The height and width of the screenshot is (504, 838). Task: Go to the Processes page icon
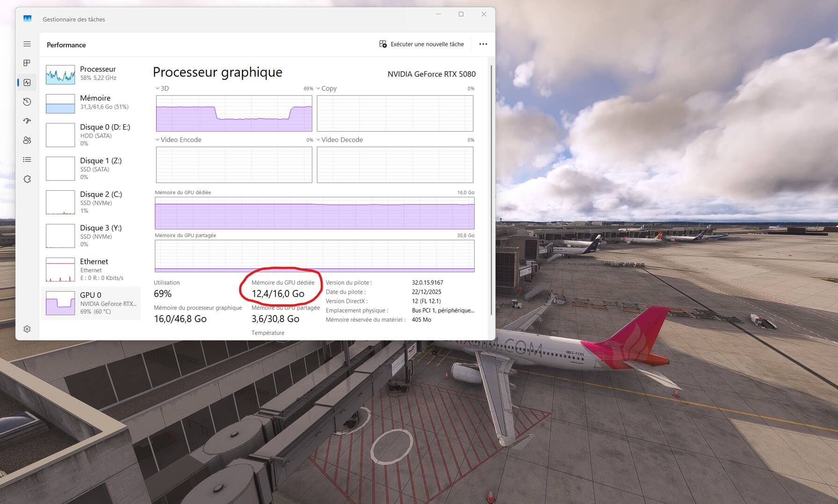click(27, 63)
